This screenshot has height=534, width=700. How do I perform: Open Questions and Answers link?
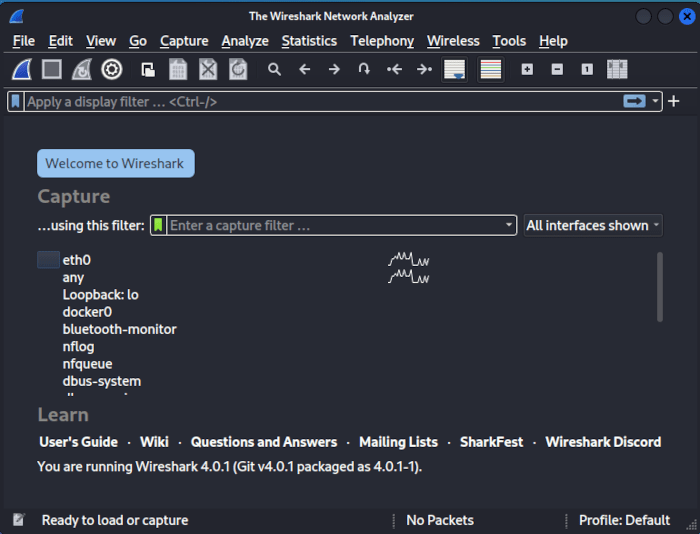264,442
